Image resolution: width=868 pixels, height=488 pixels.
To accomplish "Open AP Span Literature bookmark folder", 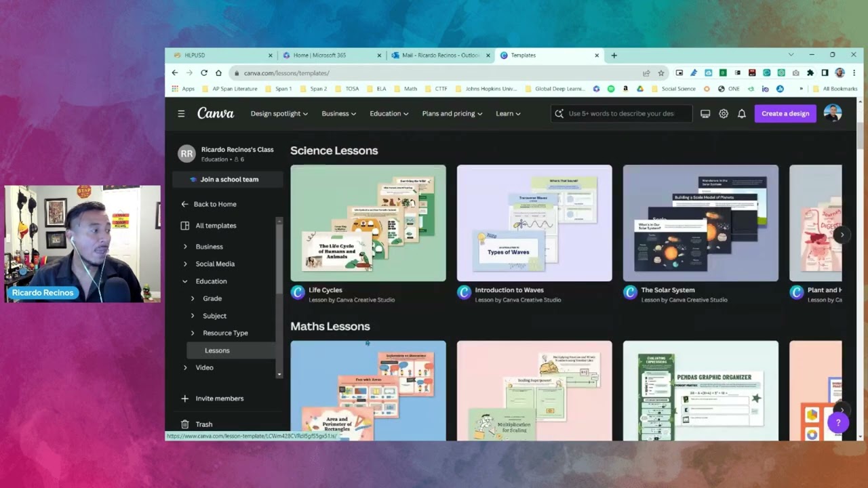I will tap(229, 89).
